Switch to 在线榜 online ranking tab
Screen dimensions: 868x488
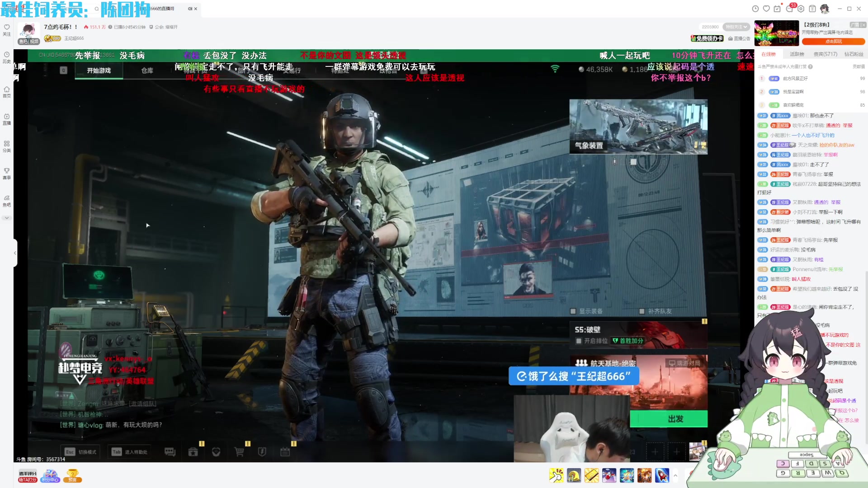click(768, 54)
